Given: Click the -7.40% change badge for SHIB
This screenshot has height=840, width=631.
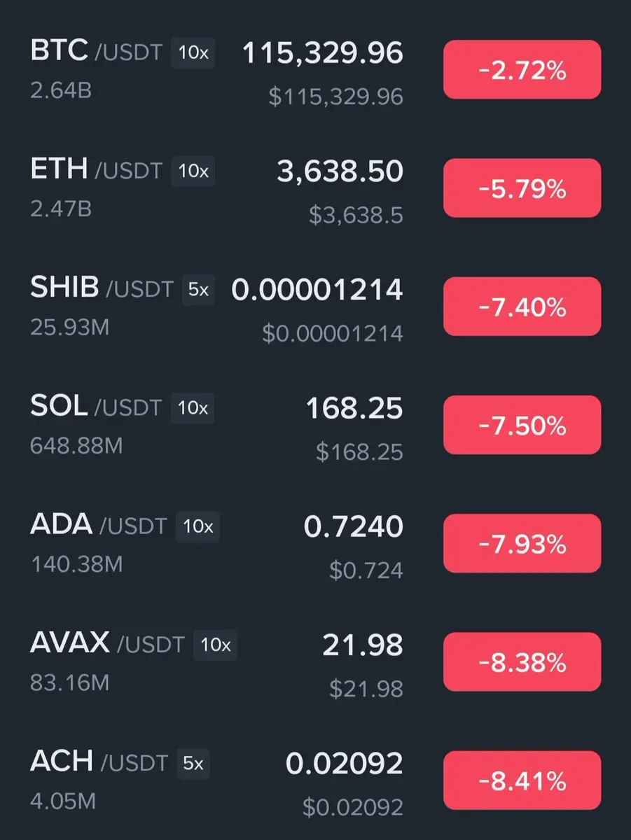Looking at the screenshot, I should 522,307.
